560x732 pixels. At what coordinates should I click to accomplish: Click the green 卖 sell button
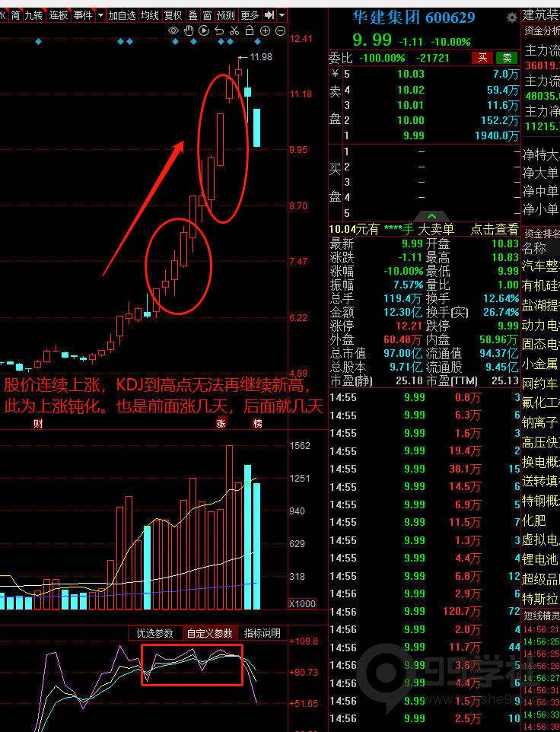point(505,58)
